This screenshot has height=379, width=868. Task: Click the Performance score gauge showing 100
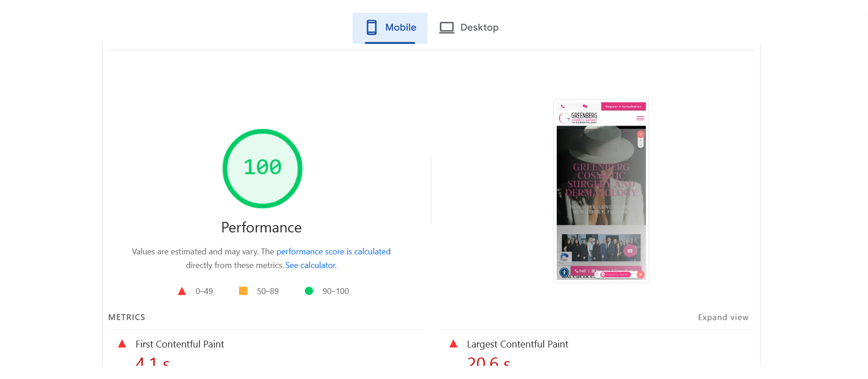point(262,168)
